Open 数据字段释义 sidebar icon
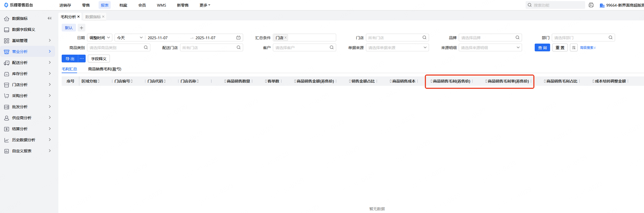Image resolution: width=644 pixels, height=213 pixels. (x=7, y=30)
